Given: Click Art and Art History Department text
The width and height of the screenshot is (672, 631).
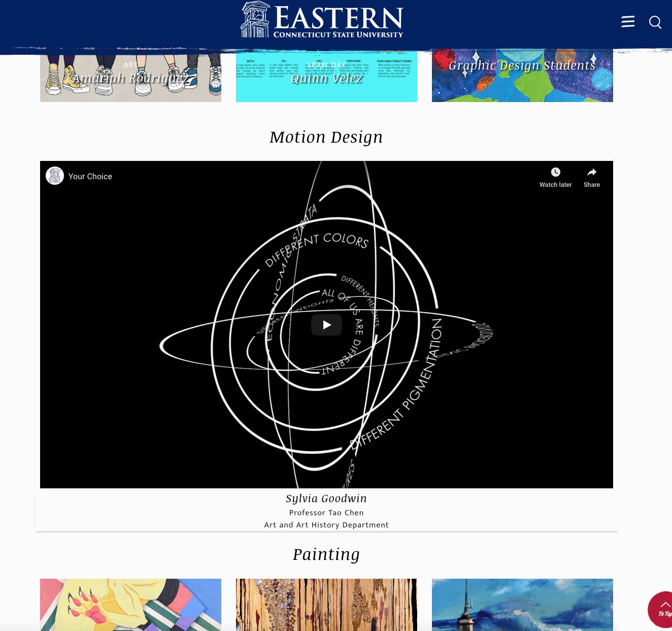Looking at the screenshot, I should [x=326, y=525].
